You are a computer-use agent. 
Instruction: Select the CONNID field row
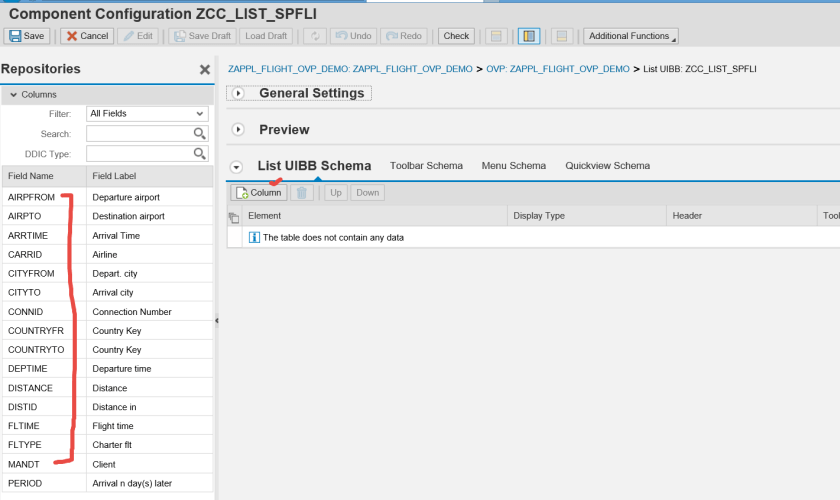pos(108,312)
